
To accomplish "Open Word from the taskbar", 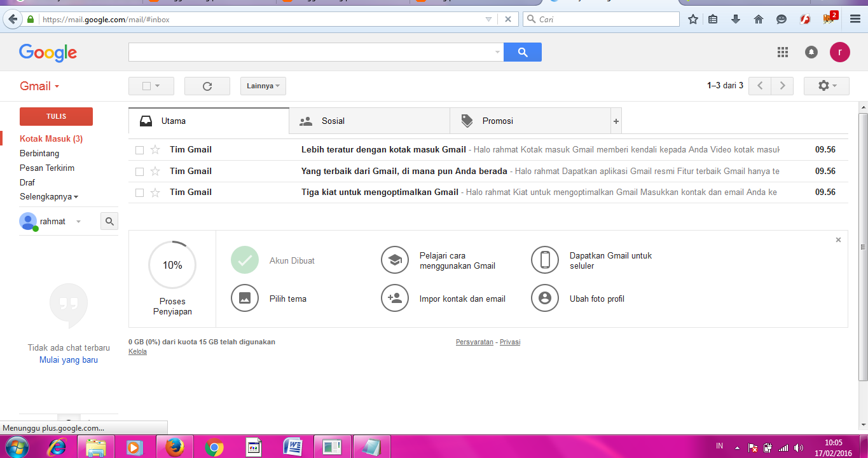I will point(294,447).
